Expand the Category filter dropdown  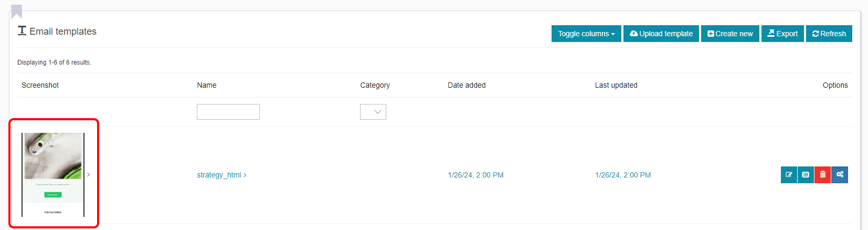[x=373, y=112]
